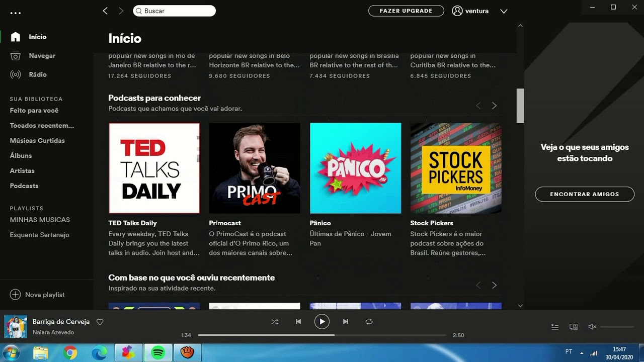Open the play queue
This screenshot has height=362, width=644.
click(555, 327)
